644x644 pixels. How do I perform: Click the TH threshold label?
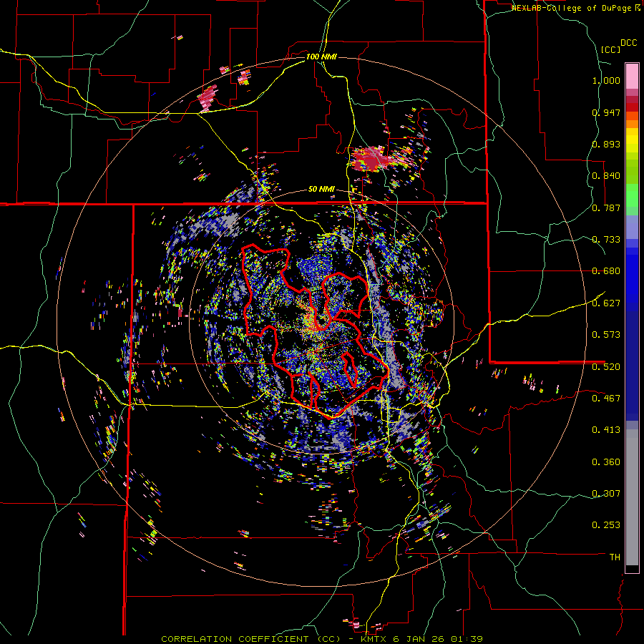[615, 557]
